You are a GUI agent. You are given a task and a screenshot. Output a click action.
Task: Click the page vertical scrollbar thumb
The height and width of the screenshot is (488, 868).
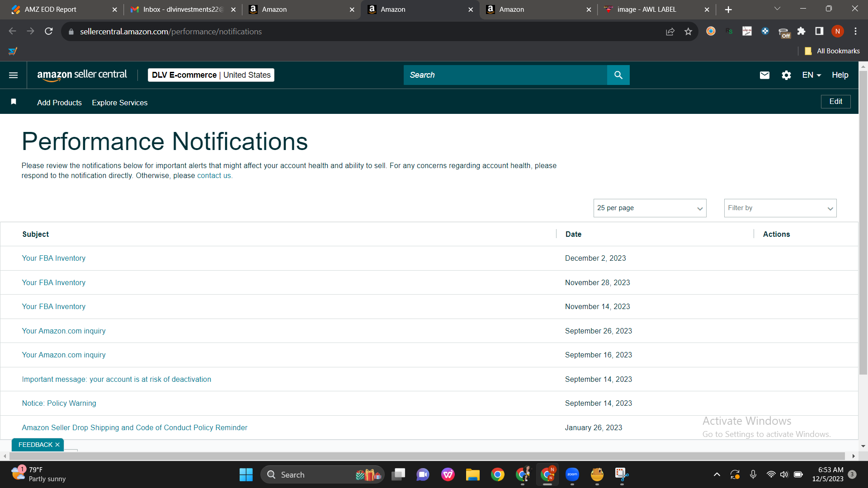[863, 222]
